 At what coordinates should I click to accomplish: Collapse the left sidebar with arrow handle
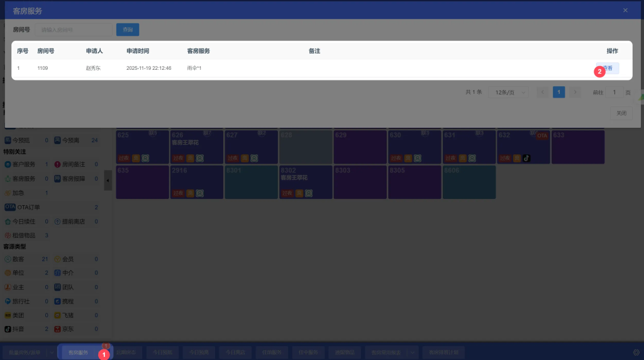tap(108, 181)
